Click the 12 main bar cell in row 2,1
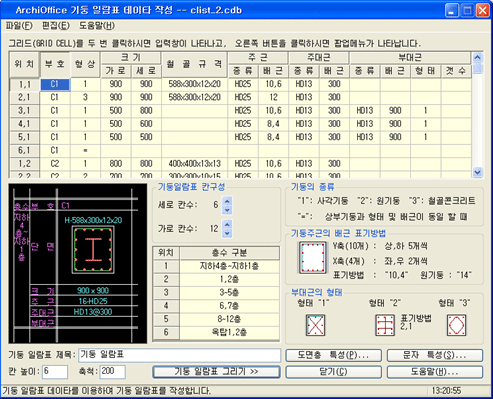This screenshot has height=399, width=493. 273,97
